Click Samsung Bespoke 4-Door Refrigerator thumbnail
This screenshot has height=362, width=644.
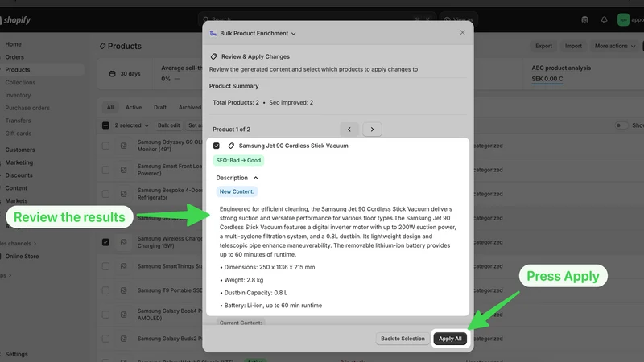point(124,194)
